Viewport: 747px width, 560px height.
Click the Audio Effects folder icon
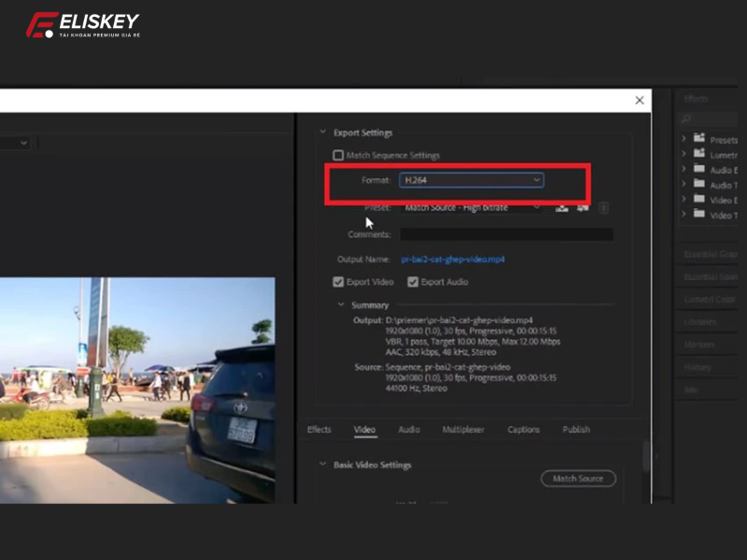tap(698, 169)
